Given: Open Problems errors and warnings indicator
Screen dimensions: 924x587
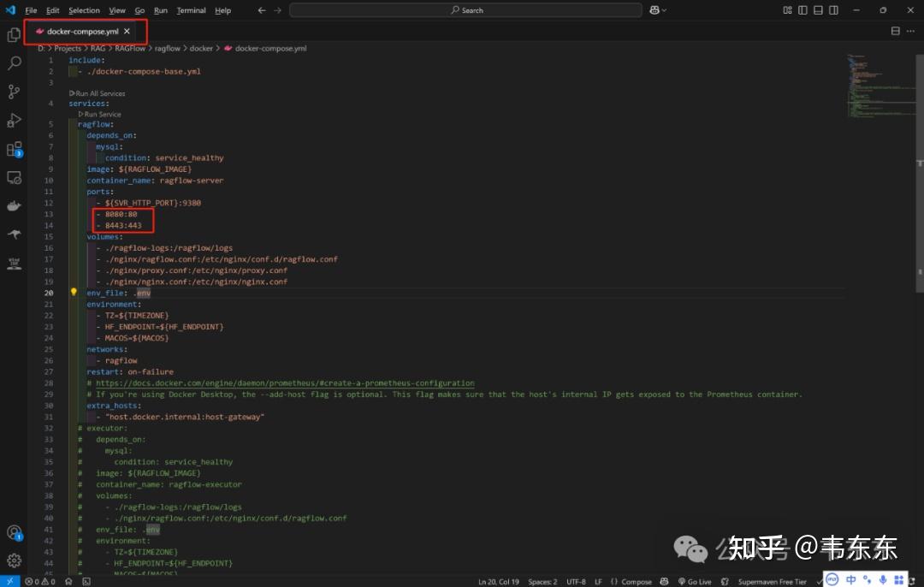Looking at the screenshot, I should pos(40,582).
